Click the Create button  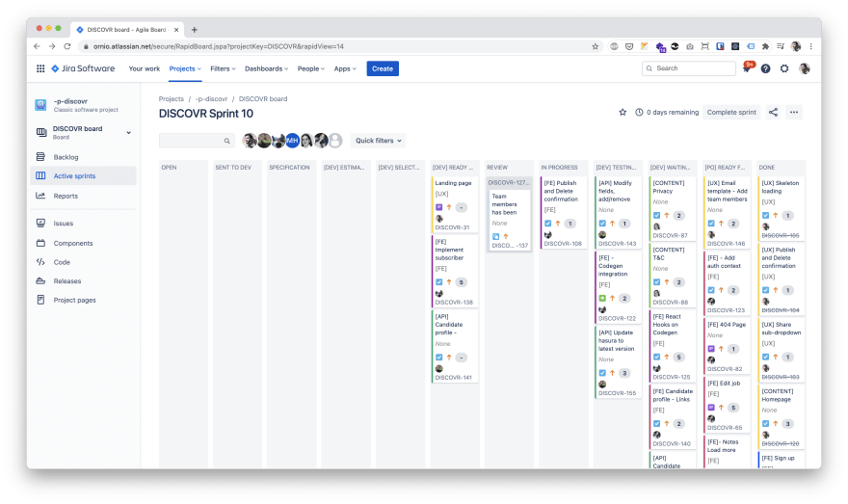tap(383, 68)
